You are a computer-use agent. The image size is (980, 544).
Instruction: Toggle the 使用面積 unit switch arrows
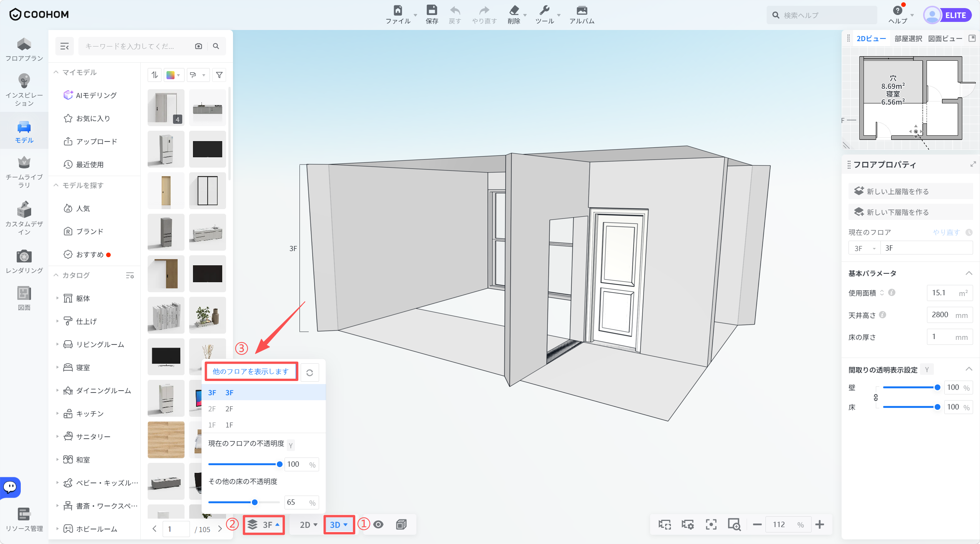882,293
